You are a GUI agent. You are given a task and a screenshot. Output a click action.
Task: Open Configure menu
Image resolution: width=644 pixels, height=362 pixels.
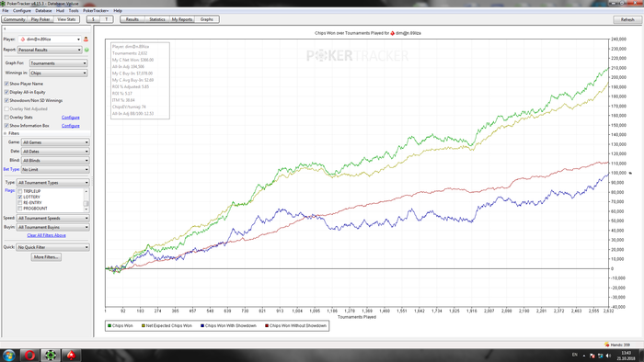[x=22, y=11]
